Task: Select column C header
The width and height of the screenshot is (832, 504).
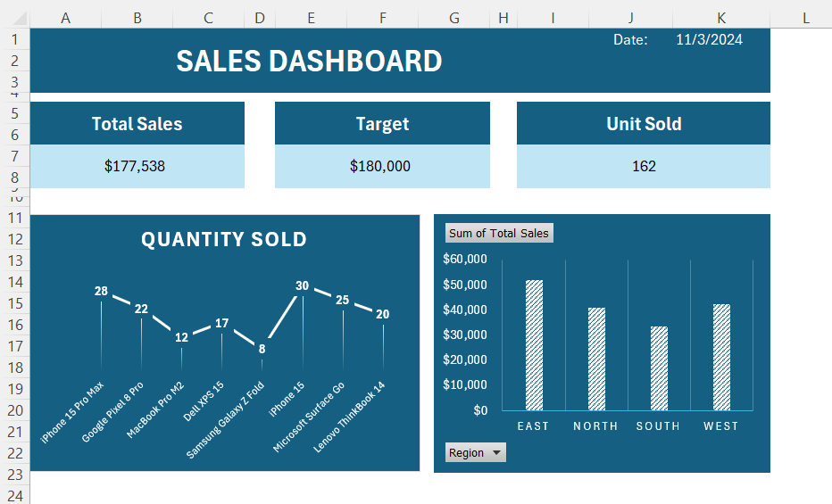Action: (209, 19)
